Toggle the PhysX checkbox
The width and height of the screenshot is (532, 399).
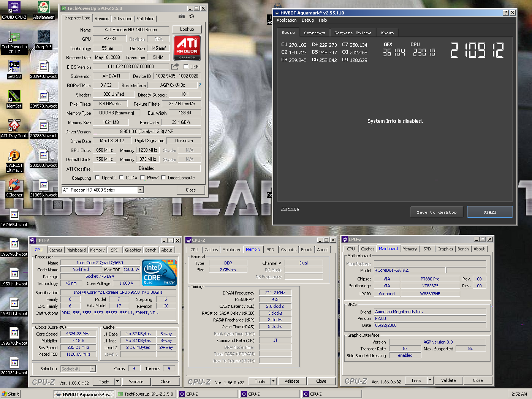[x=142, y=177]
